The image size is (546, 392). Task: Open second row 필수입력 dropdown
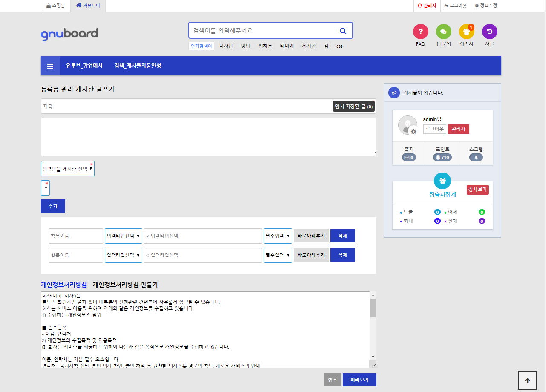(277, 255)
